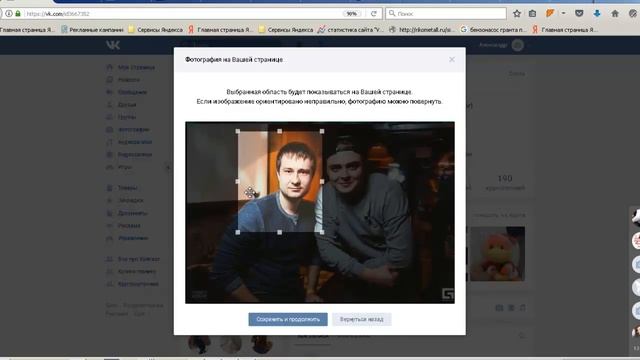640x360 pixels.
Task: Click the 90% zoom level indicator
Action: (x=351, y=13)
